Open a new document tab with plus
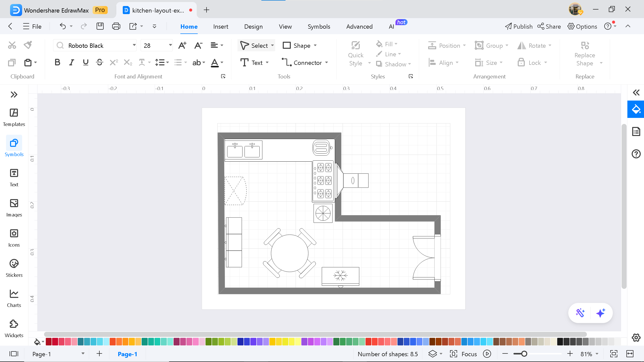The image size is (644, 362). coord(207,10)
